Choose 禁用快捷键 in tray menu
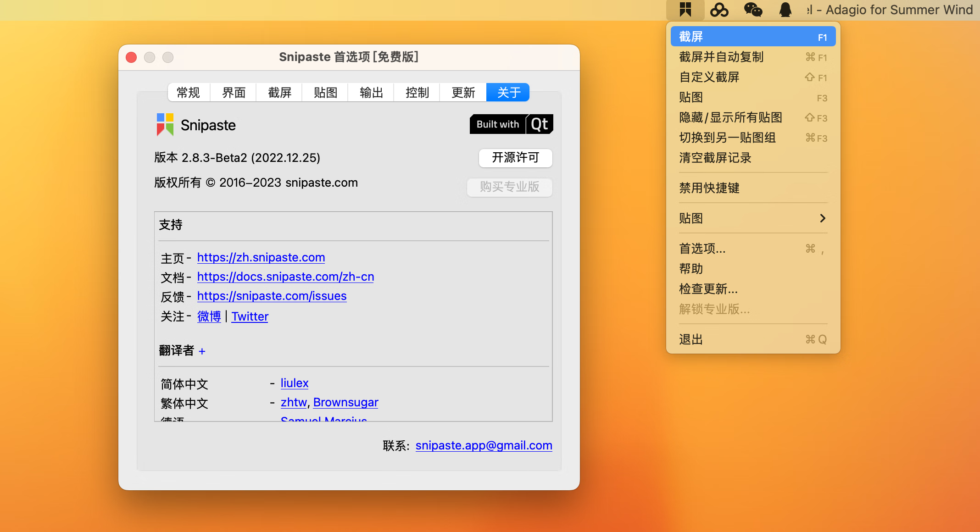This screenshot has height=532, width=980. click(709, 188)
